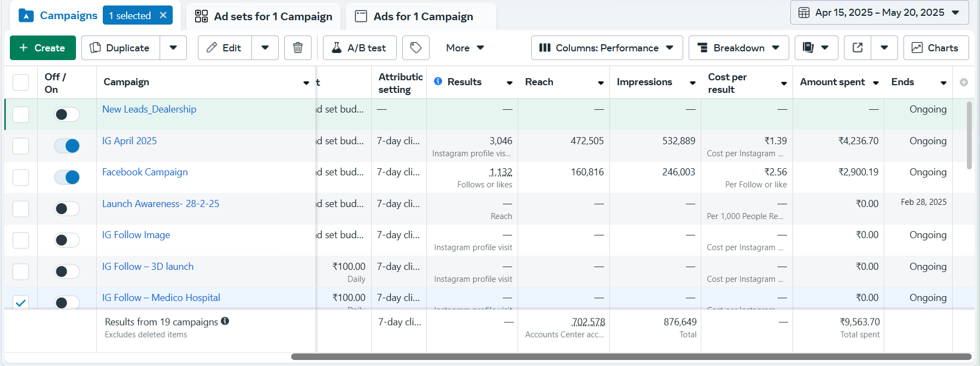Viewport: 980px width, 366px height.
Task: Expand the More menu
Action: [465, 48]
